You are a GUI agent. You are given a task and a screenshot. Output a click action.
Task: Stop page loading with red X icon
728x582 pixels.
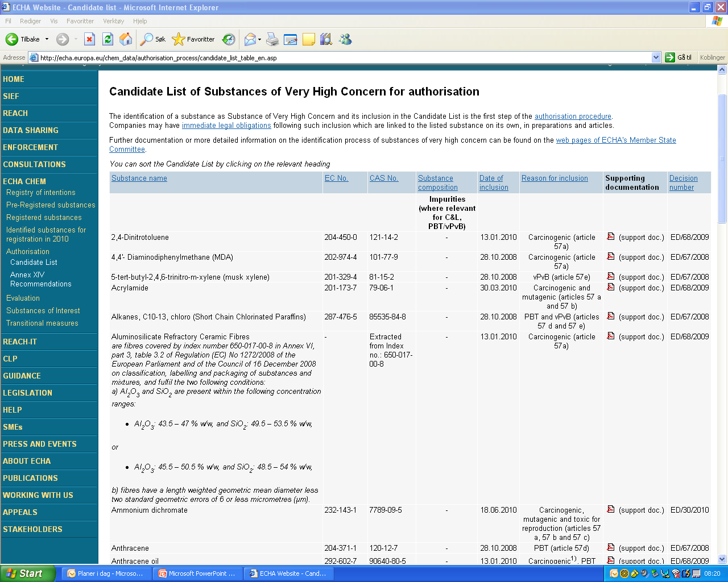[89, 39]
